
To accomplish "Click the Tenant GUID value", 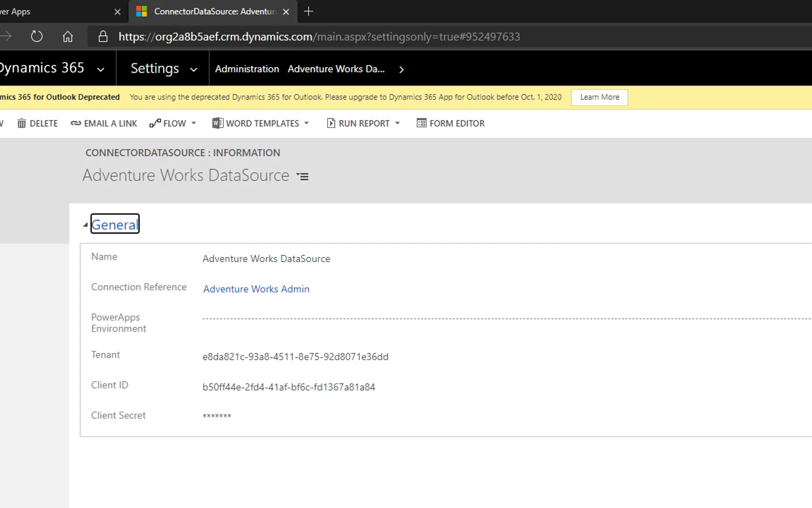I will click(295, 357).
